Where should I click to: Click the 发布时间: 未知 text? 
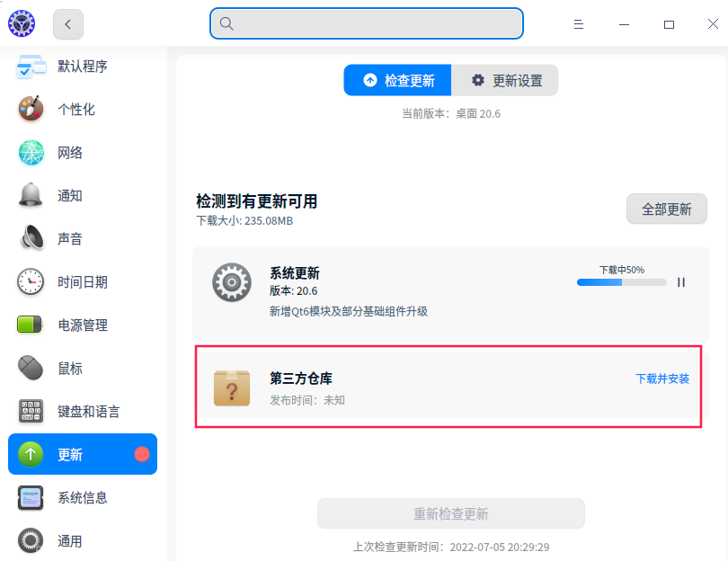307,400
